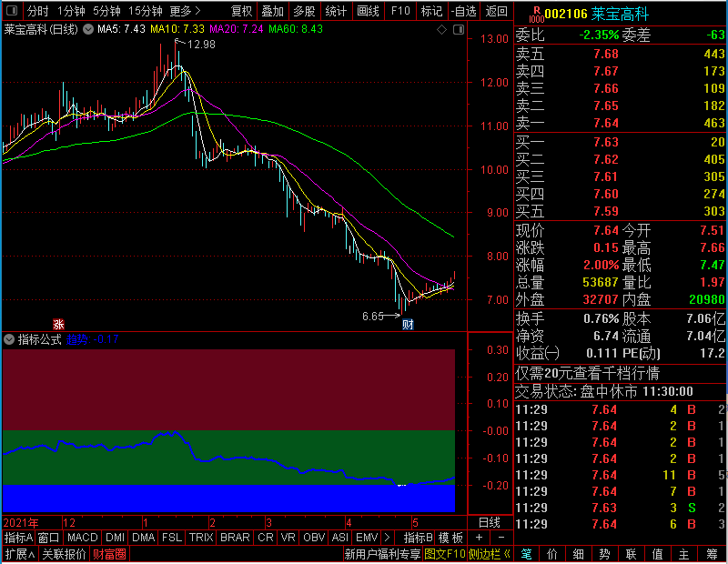This screenshot has height=564, width=728.
Task: Open the 图文F10 button
Action: (x=445, y=554)
